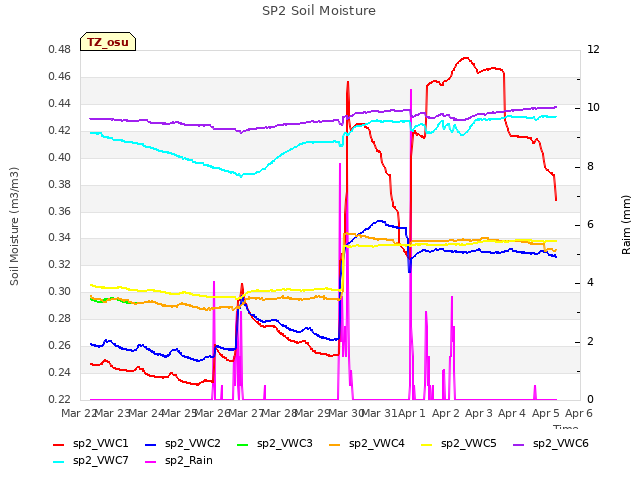Viewport: 640px width, 480px height.
Task: Click the Time x-axis title
Action: [x=565, y=427]
